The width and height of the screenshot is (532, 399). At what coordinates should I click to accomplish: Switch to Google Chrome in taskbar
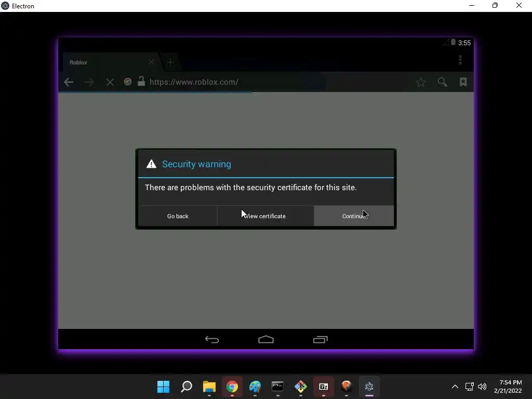[232, 387]
